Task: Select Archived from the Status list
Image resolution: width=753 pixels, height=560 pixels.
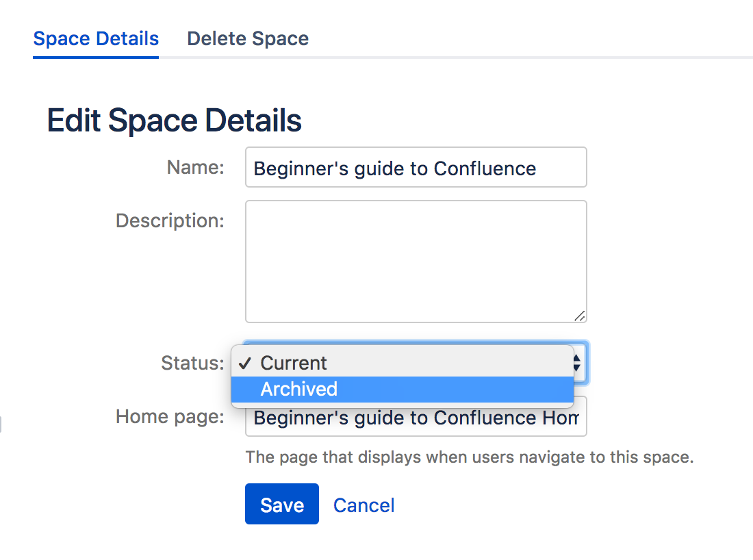Action: 299,389
